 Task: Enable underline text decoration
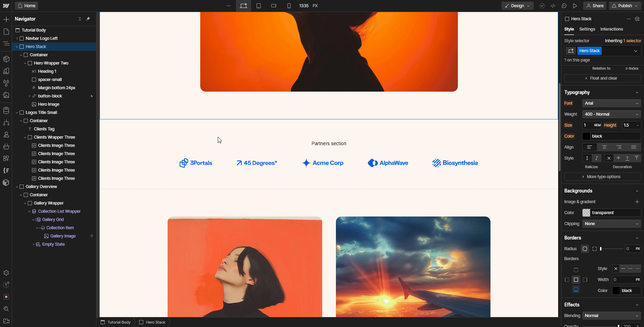pos(627,158)
